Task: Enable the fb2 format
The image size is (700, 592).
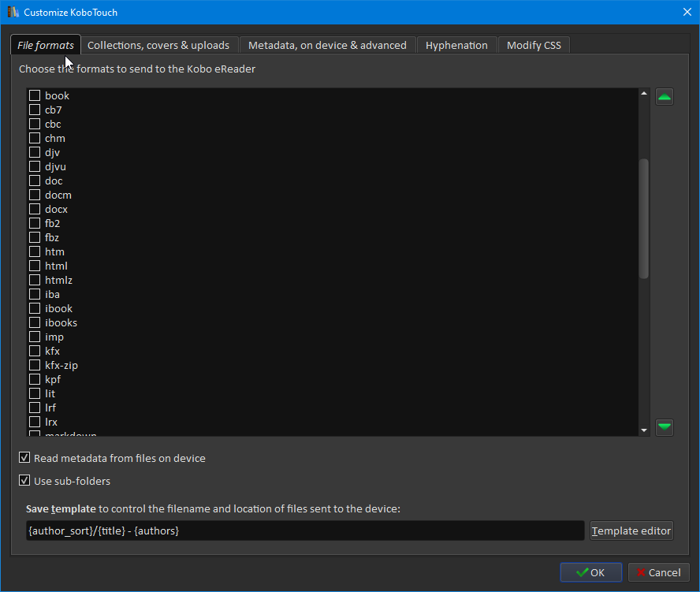Action: 35,223
